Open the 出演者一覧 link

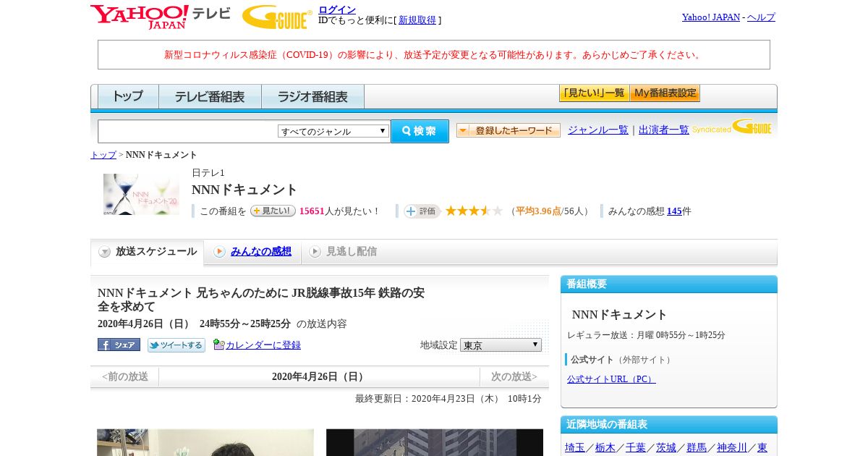coord(664,130)
